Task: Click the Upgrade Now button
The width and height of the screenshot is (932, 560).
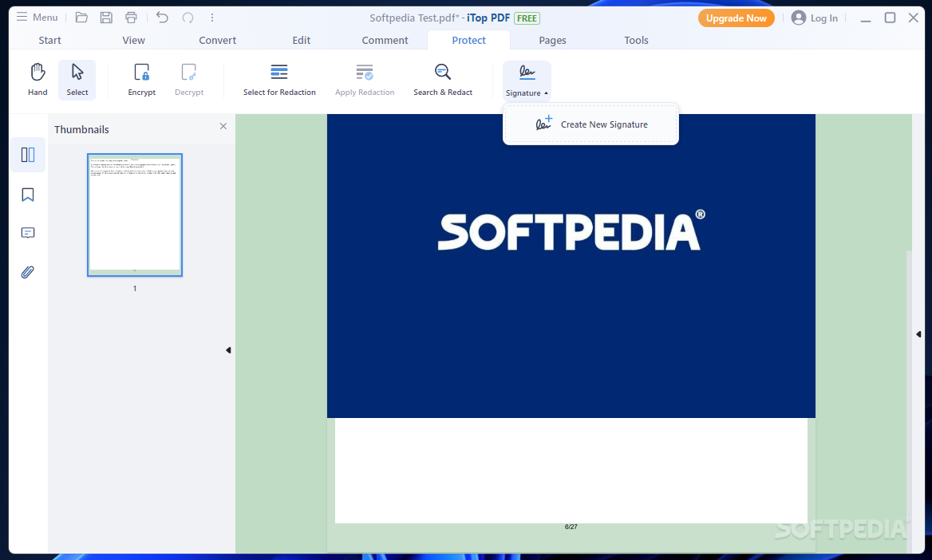Action: coord(736,18)
